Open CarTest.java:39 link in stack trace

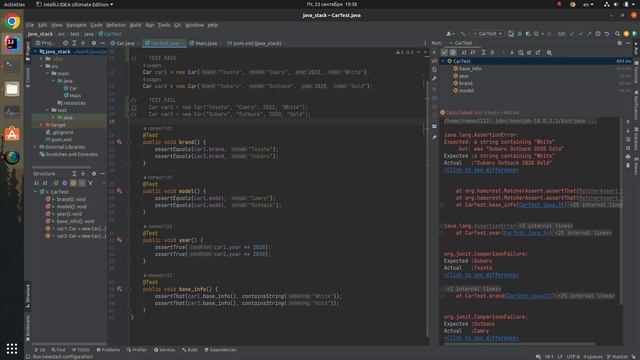(542, 205)
